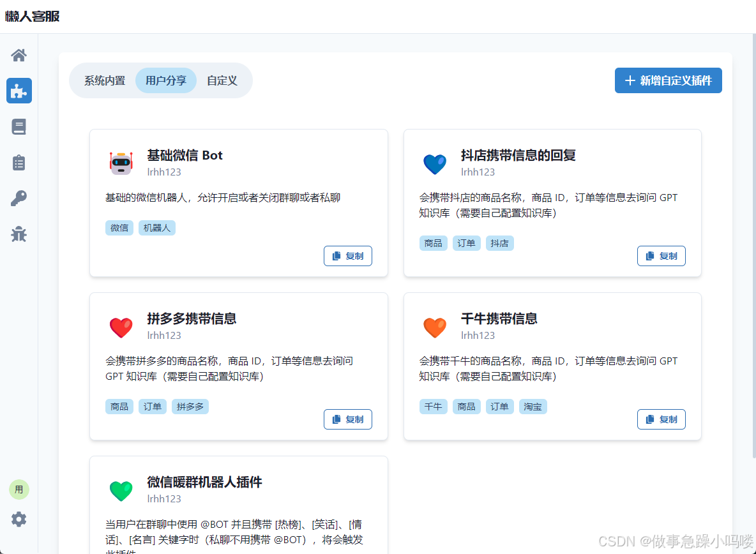Click the green heart icon of 微信暖群机器人插件
This screenshot has width=756, height=554.
[121, 490]
